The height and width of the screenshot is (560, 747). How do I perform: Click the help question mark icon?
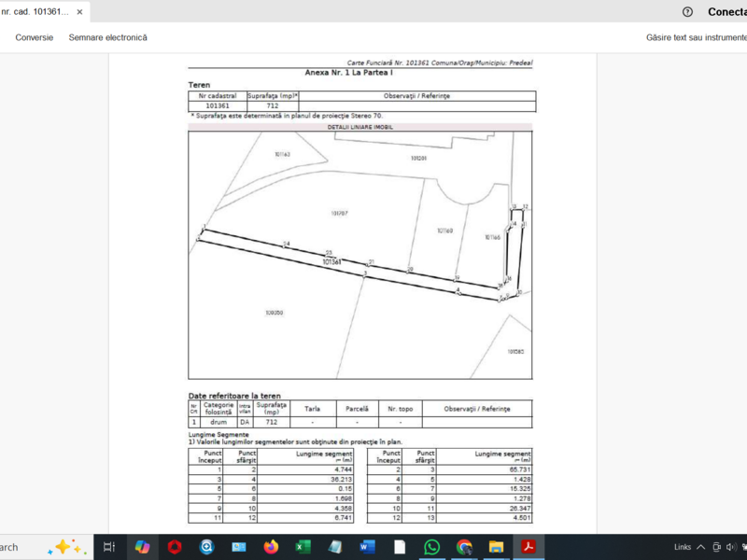pos(687,12)
